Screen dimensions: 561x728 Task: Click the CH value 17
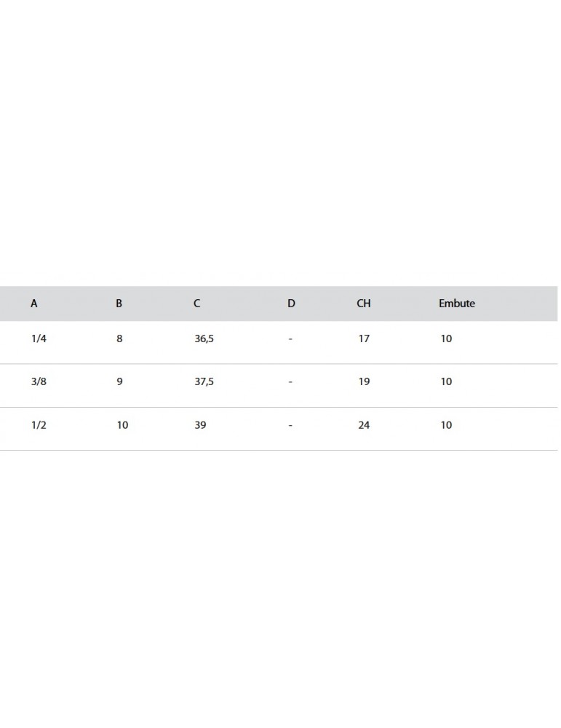[x=364, y=339]
